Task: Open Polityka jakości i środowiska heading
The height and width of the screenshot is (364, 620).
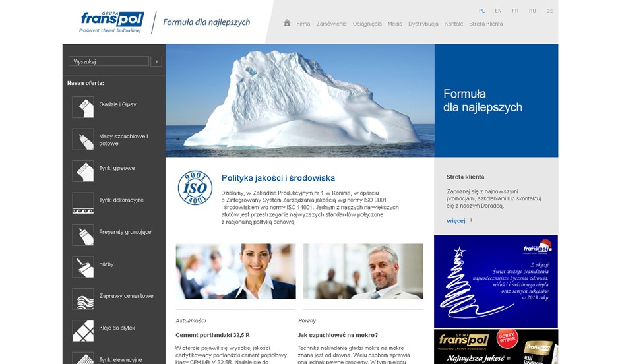Action: click(278, 178)
